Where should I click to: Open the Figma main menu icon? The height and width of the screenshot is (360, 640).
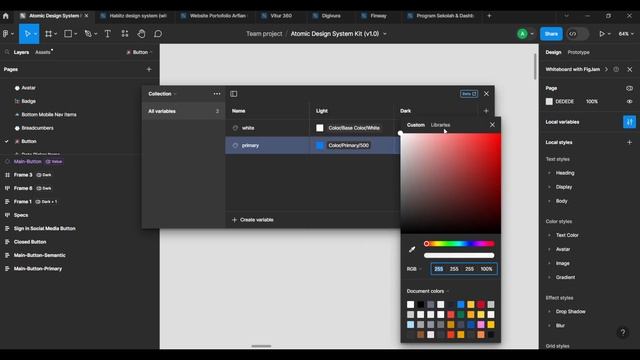pos(6,34)
